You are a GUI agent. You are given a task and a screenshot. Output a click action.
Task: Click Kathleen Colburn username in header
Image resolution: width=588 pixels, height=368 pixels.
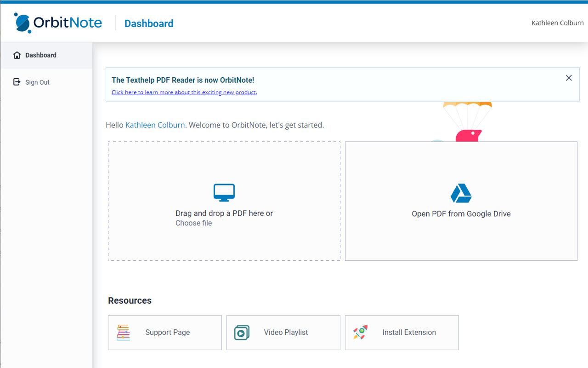(557, 23)
